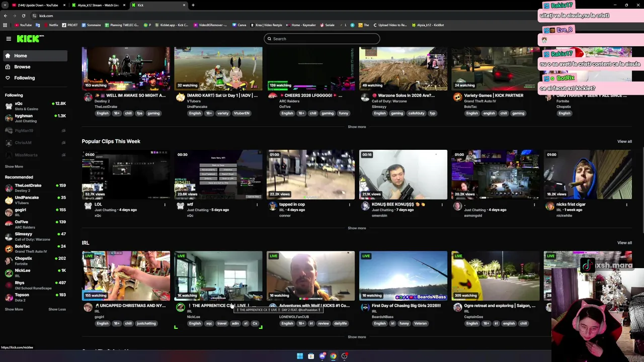The height and width of the screenshot is (362, 644).
Task: Click the Destiny 2 category under TheLostDrake stream
Action: 102,101
